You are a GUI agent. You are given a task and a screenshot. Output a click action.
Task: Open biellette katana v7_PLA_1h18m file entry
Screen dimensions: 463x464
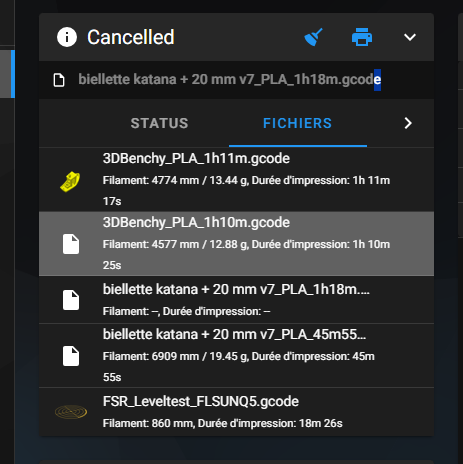(236, 299)
